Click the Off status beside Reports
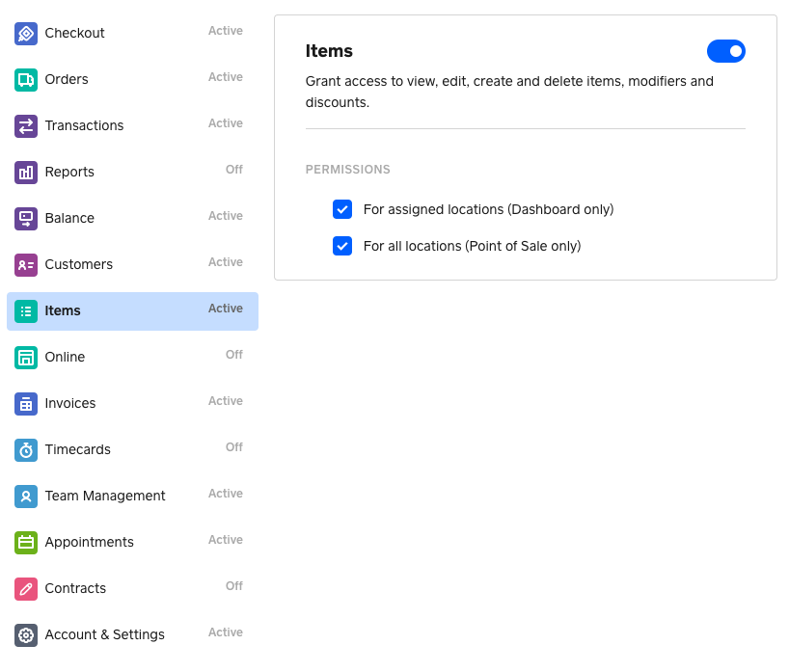 click(x=233, y=170)
